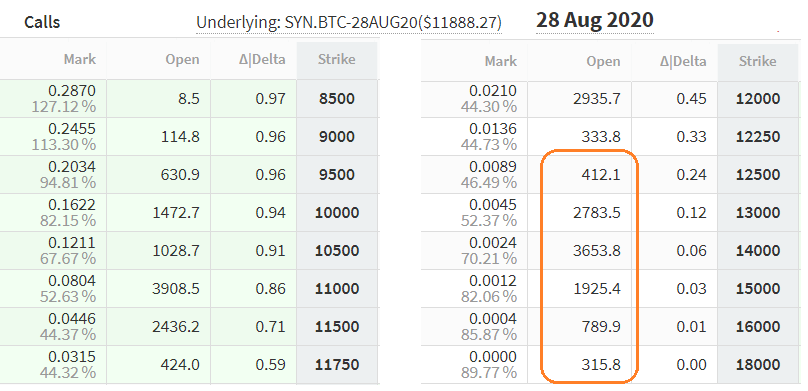The height and width of the screenshot is (391, 808).
Task: Select the 8500 strike cell
Action: point(337,98)
